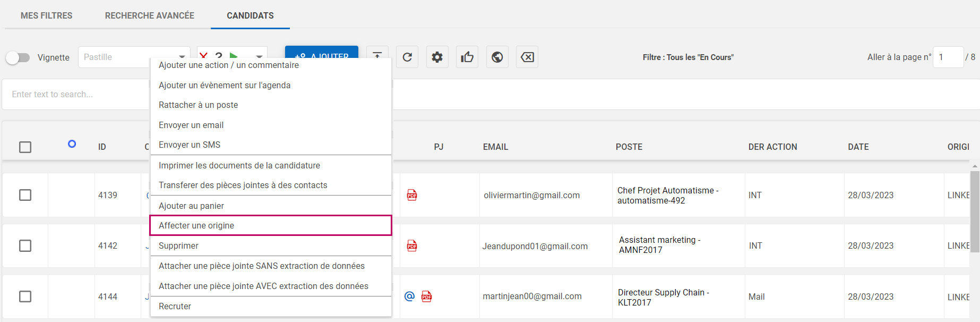The image size is (980, 322).
Task: Sort by the POSTE column header
Action: click(629, 147)
